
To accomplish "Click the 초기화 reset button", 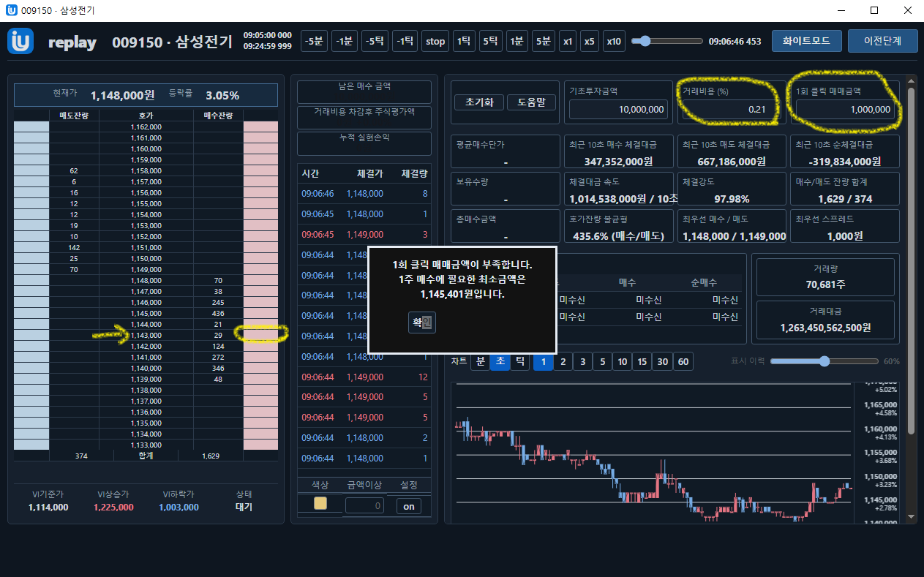I will 478,102.
